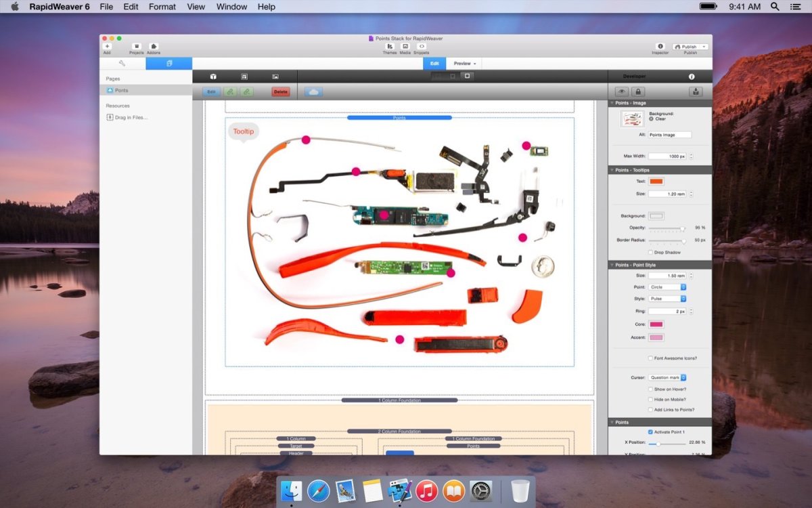Open the File menu

tap(106, 6)
